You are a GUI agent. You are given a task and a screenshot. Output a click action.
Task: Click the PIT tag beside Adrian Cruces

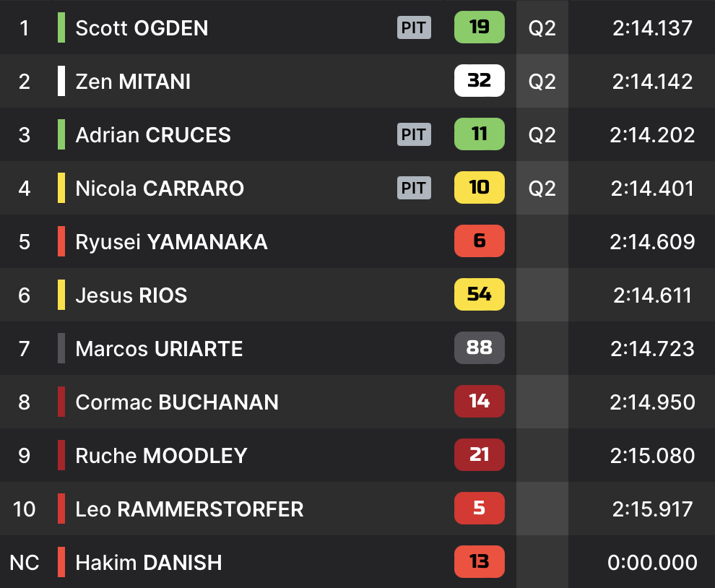(414, 135)
